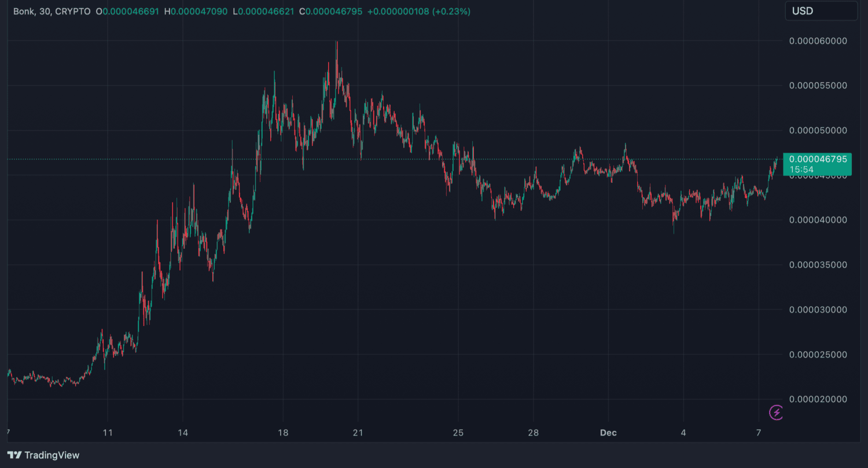Click the 0.000030000 price axis label
This screenshot has width=868, height=468.
818,309
